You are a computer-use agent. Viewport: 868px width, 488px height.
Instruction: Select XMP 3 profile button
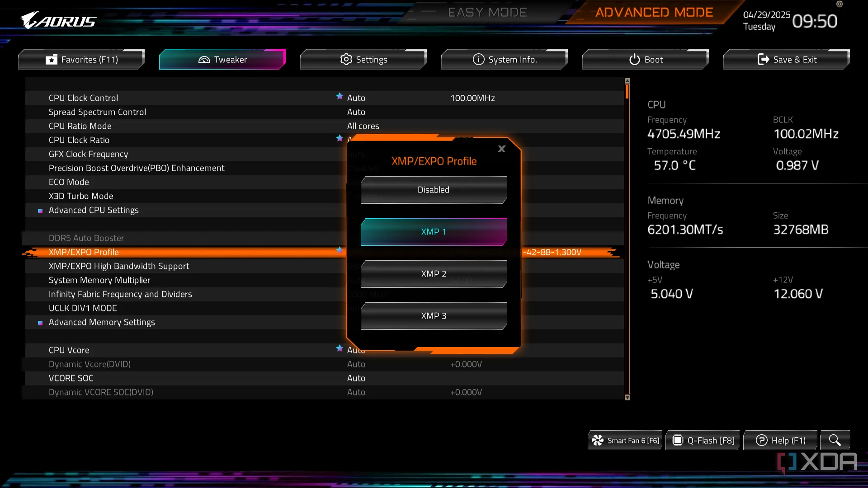pyautogui.click(x=434, y=316)
